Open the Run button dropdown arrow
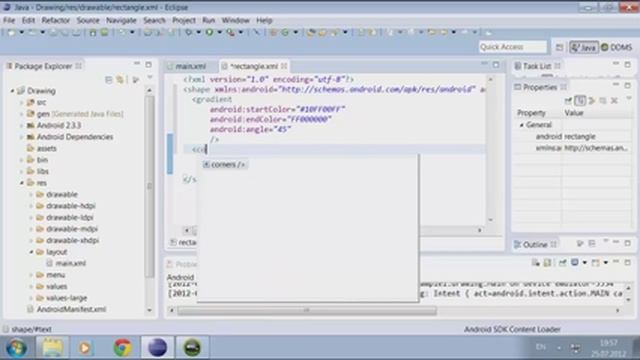 pyautogui.click(x=220, y=32)
